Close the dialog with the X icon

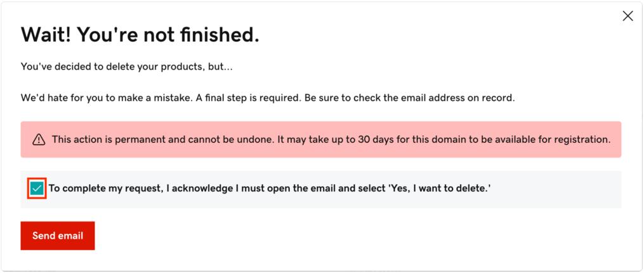pyautogui.click(x=628, y=16)
